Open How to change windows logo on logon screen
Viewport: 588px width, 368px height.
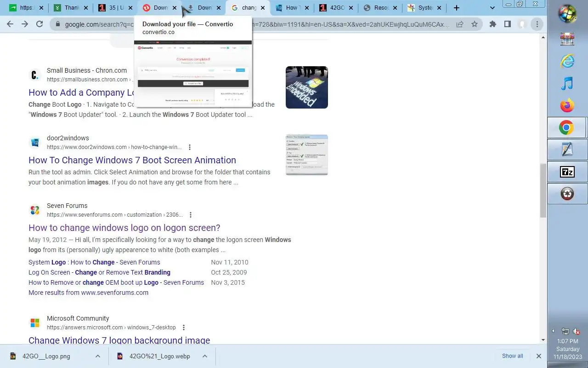(x=124, y=228)
